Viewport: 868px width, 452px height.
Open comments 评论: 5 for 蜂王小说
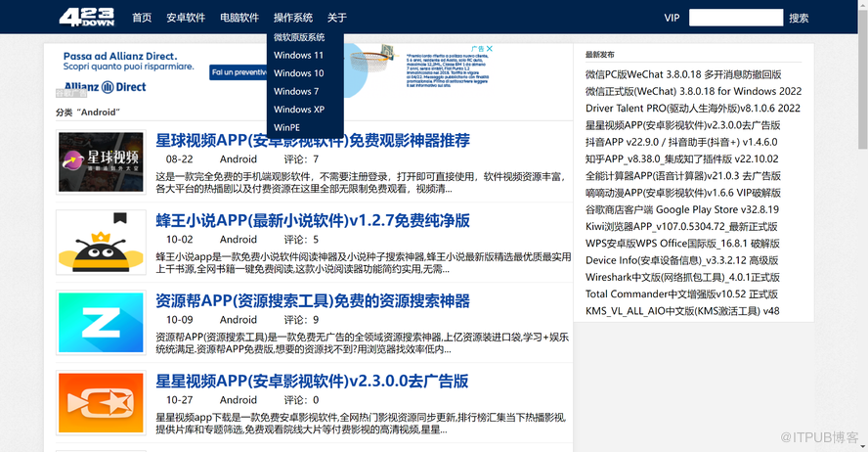[301, 240]
